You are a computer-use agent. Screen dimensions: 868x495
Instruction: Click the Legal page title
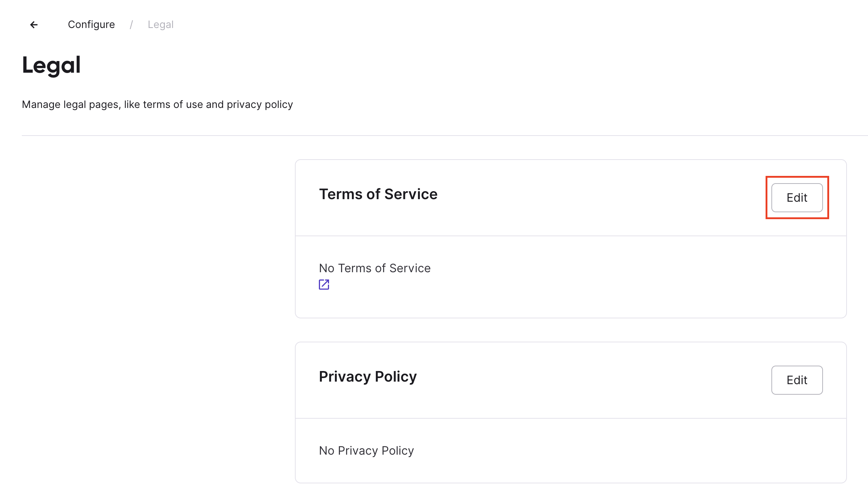(51, 65)
